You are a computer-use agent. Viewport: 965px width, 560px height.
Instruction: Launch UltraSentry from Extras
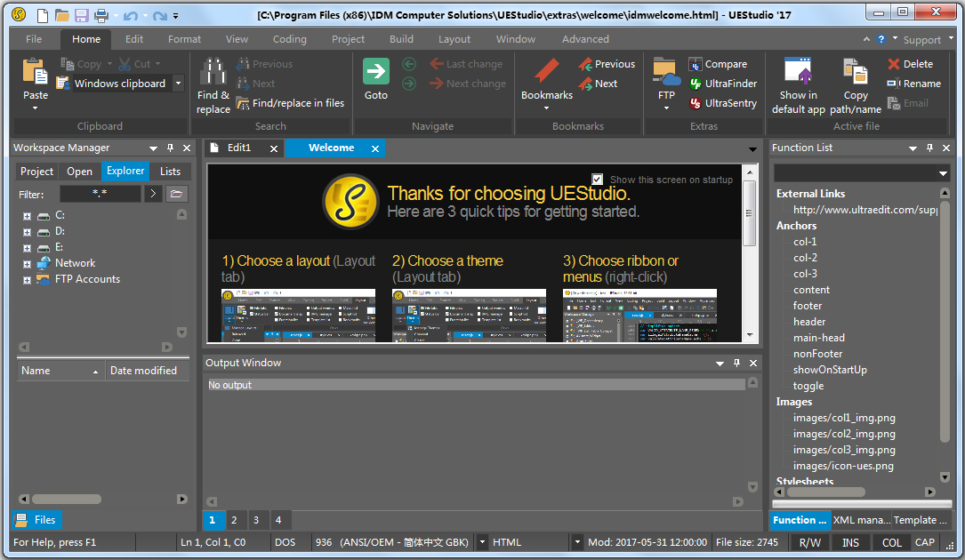722,103
